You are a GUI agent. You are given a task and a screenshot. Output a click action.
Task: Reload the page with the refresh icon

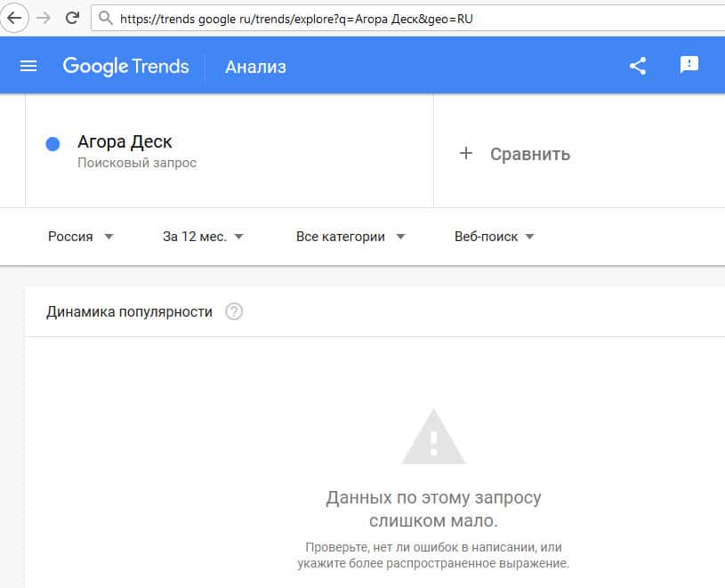73,17
